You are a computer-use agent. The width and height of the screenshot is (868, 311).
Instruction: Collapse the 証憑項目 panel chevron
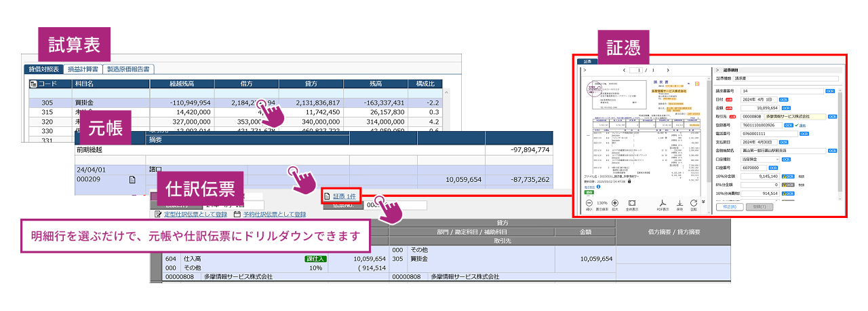[x=717, y=71]
